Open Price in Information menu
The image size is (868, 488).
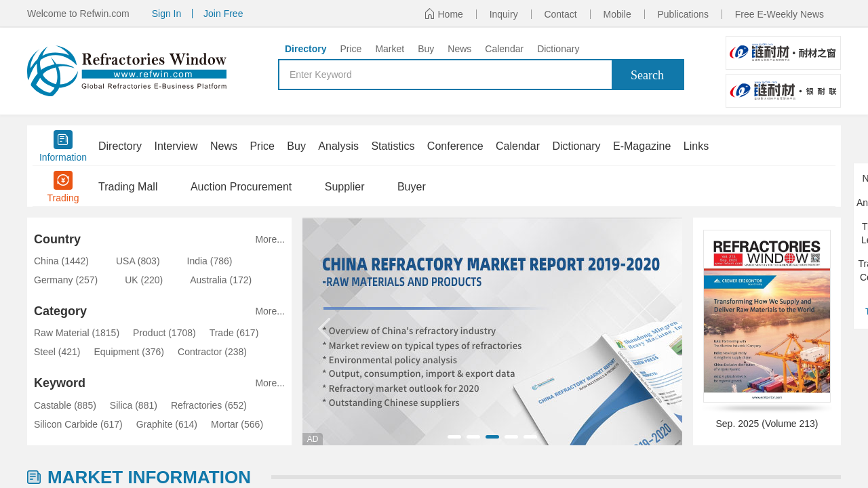point(262,146)
